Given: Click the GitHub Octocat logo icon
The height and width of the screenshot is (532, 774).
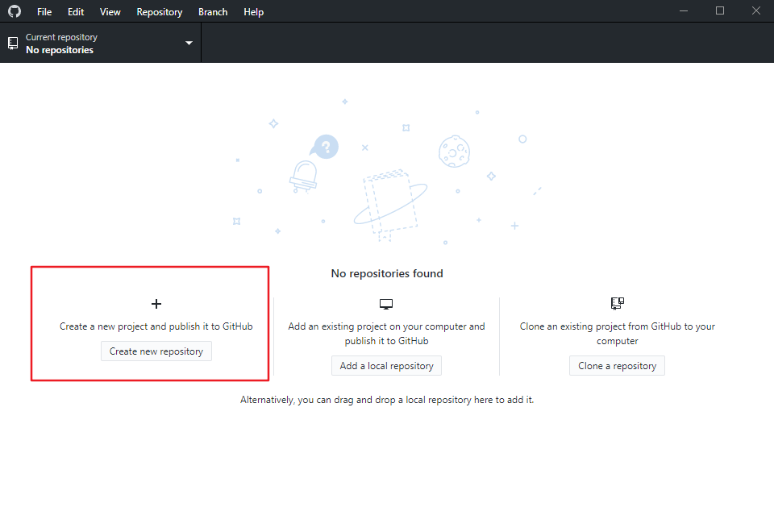Looking at the screenshot, I should [15, 12].
